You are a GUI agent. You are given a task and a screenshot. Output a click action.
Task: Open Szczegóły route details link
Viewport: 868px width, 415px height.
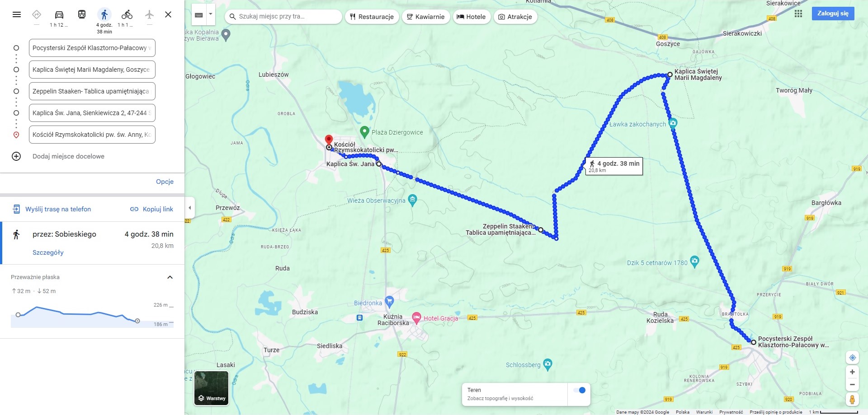[x=48, y=252]
